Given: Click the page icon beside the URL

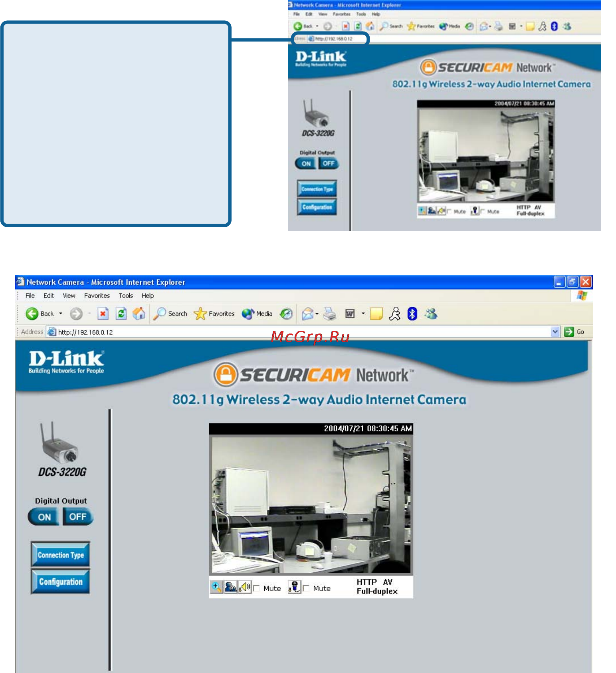Looking at the screenshot, I should (x=51, y=332).
